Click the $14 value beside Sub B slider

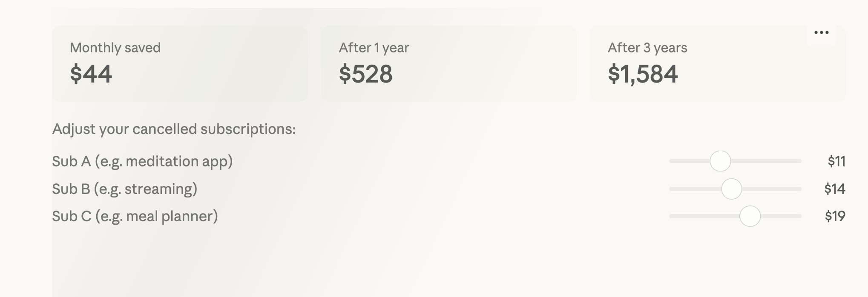[x=834, y=189]
